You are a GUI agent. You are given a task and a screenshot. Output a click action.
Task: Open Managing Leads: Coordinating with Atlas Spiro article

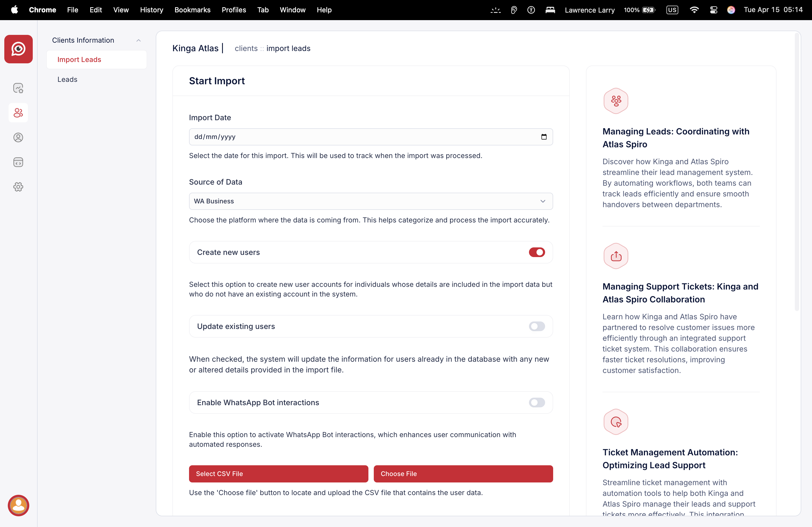tap(676, 138)
